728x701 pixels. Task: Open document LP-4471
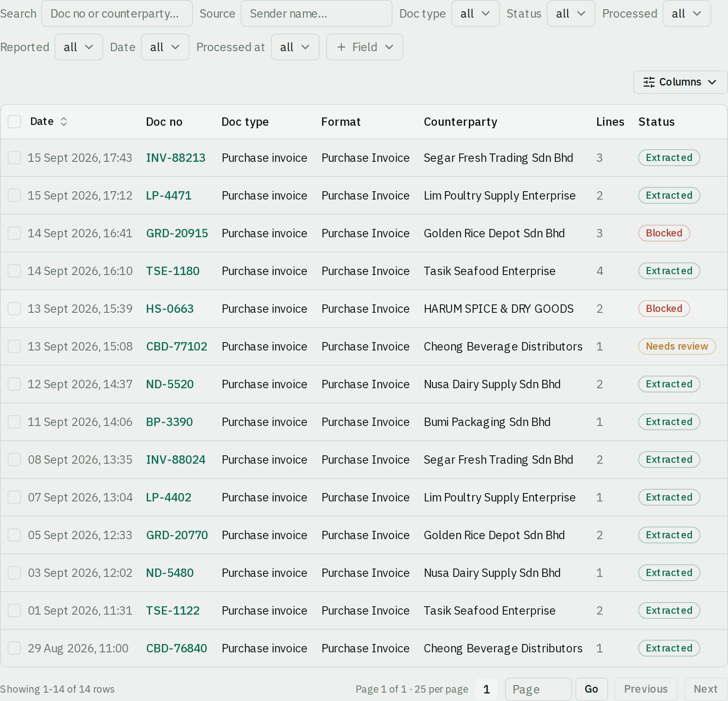[x=169, y=195]
